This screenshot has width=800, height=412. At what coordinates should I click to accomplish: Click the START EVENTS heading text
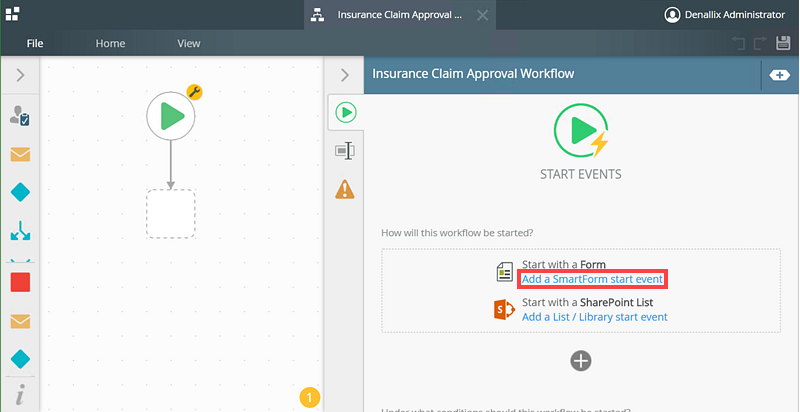point(581,174)
